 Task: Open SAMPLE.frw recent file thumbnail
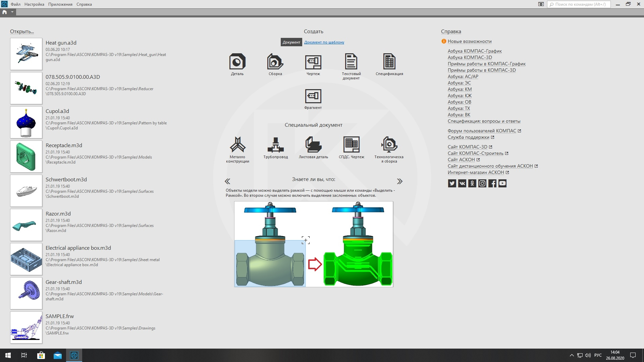(x=26, y=327)
